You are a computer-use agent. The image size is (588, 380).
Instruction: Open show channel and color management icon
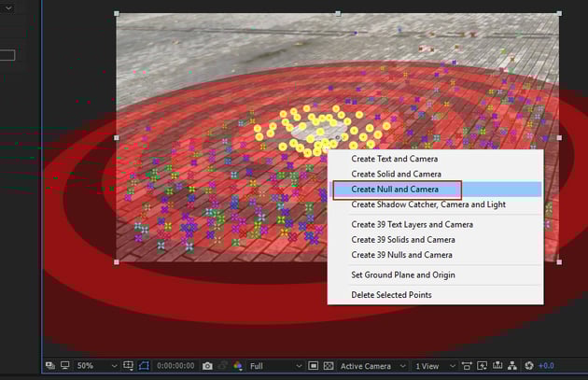238,366
